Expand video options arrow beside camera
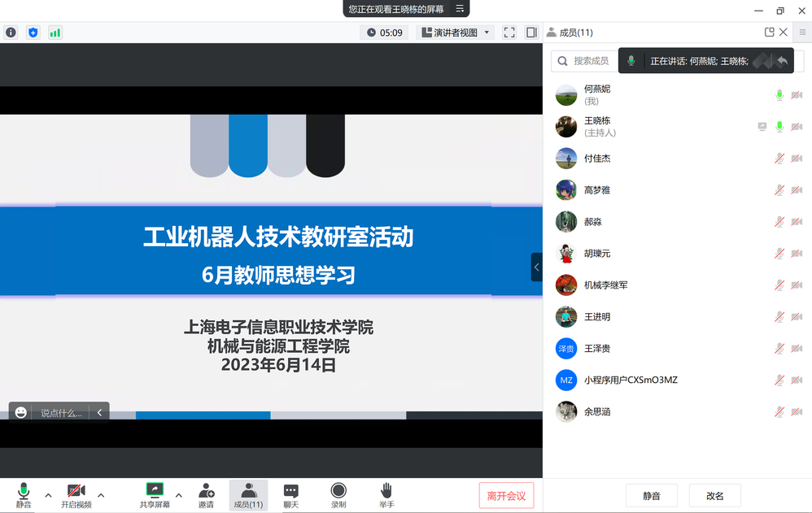The width and height of the screenshot is (812, 513). coord(101,495)
